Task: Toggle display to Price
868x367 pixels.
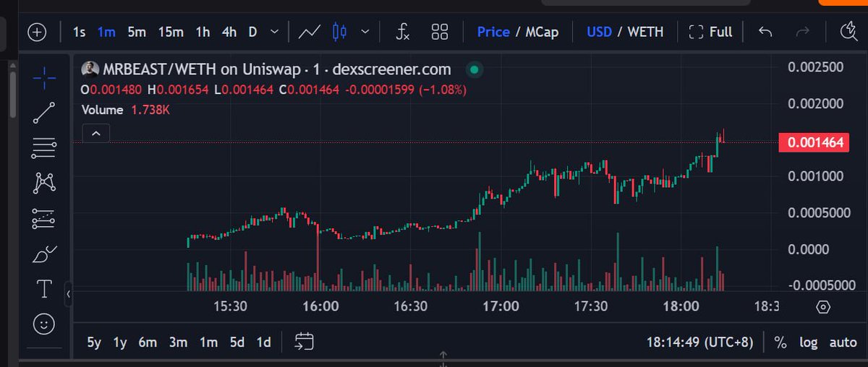Action: pos(493,32)
